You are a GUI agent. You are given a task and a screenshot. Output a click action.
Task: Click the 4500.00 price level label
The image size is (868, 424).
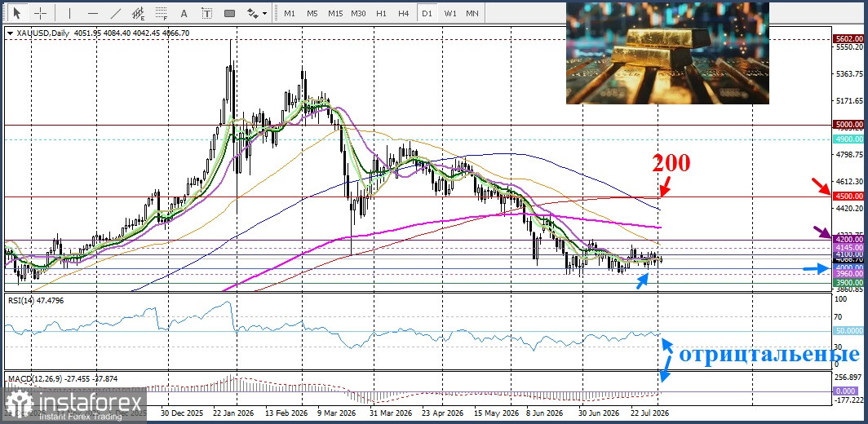(848, 196)
